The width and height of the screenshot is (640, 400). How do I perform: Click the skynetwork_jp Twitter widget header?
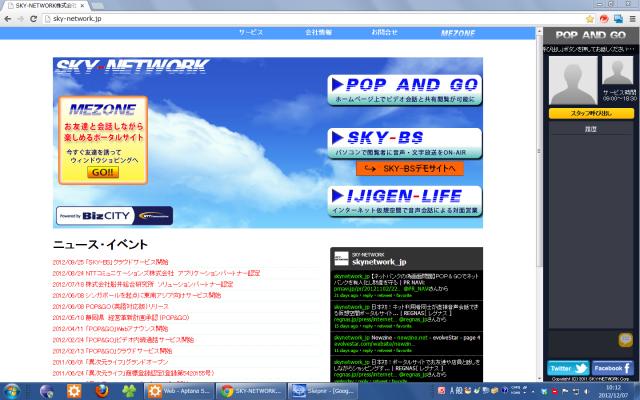(406, 259)
